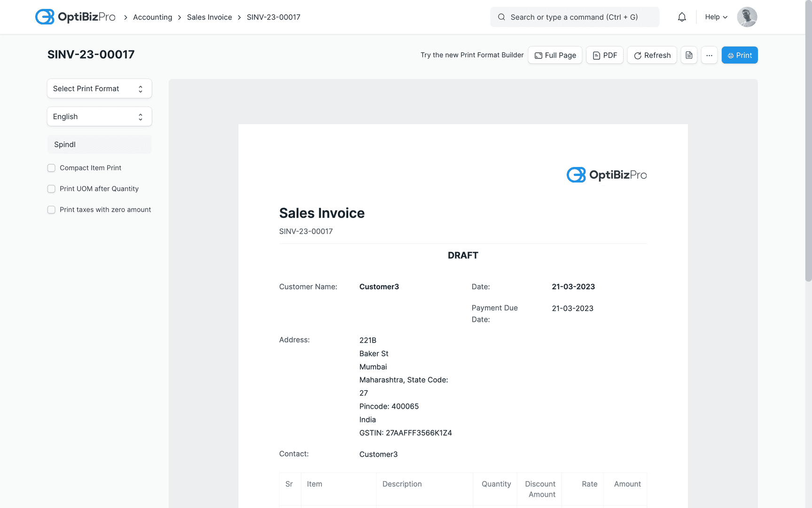
Task: Navigate to Accounting via breadcrumb
Action: tap(152, 17)
